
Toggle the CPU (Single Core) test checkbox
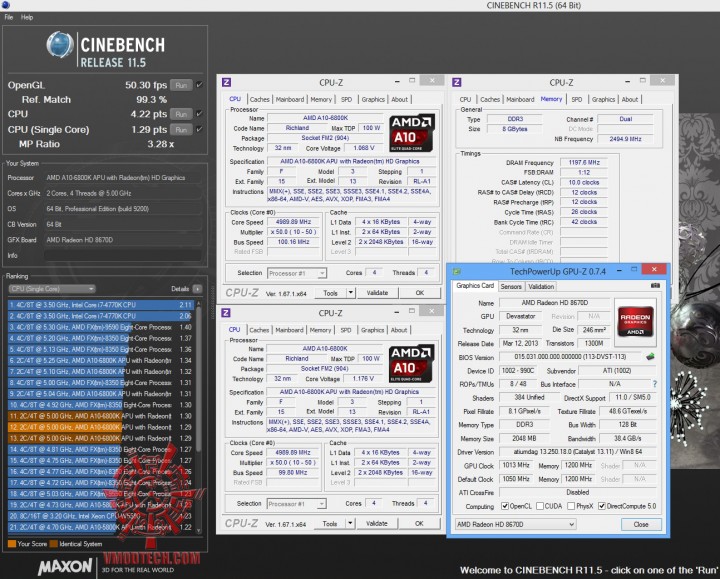click(x=199, y=129)
